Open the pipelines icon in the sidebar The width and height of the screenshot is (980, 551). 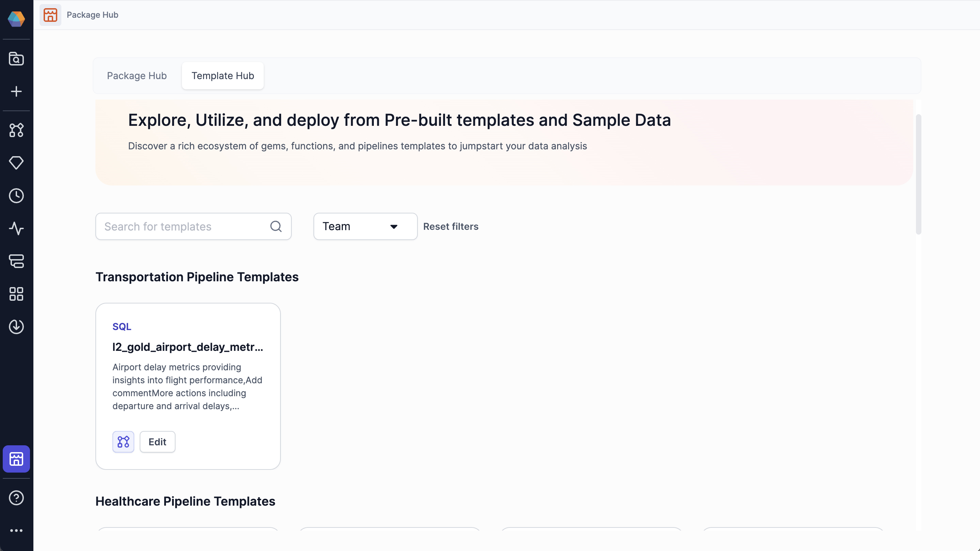pyautogui.click(x=16, y=130)
